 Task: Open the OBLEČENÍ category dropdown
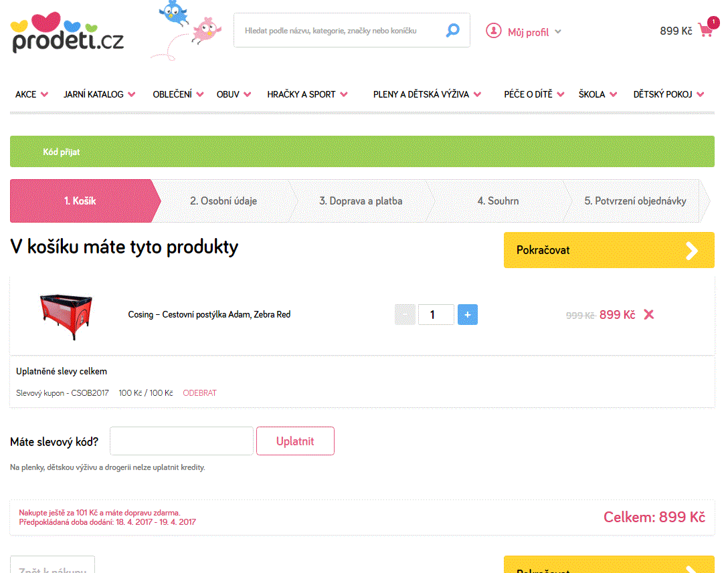click(x=178, y=94)
